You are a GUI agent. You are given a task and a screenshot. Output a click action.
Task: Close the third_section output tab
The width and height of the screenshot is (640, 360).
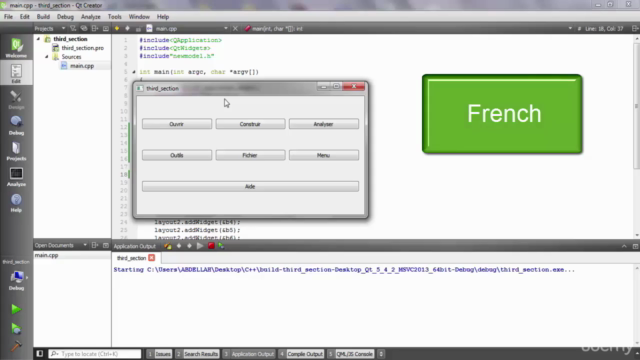click(151, 258)
